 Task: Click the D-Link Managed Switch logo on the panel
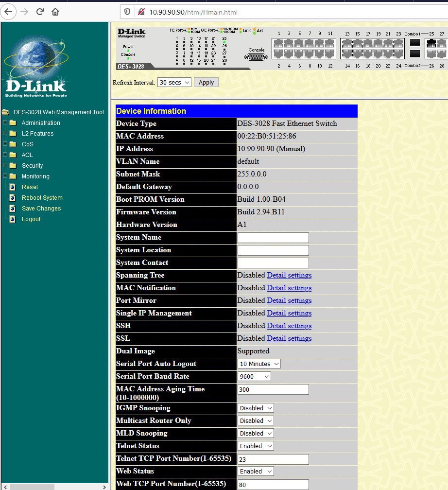click(132, 33)
